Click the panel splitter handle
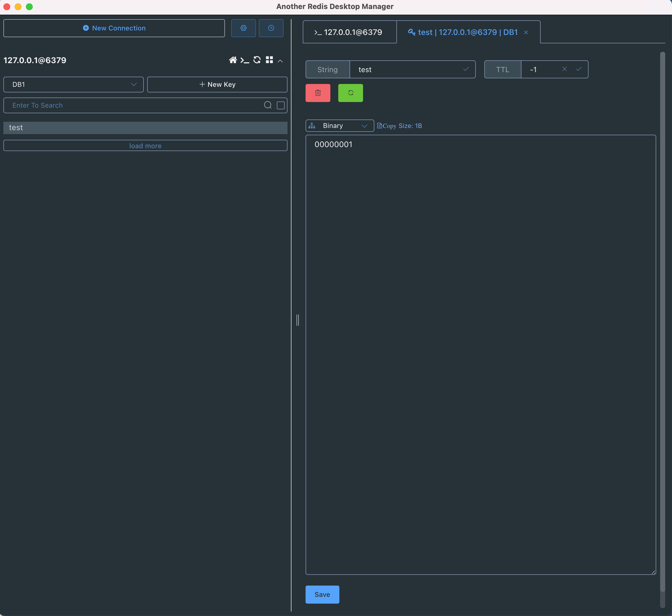 coord(297,320)
